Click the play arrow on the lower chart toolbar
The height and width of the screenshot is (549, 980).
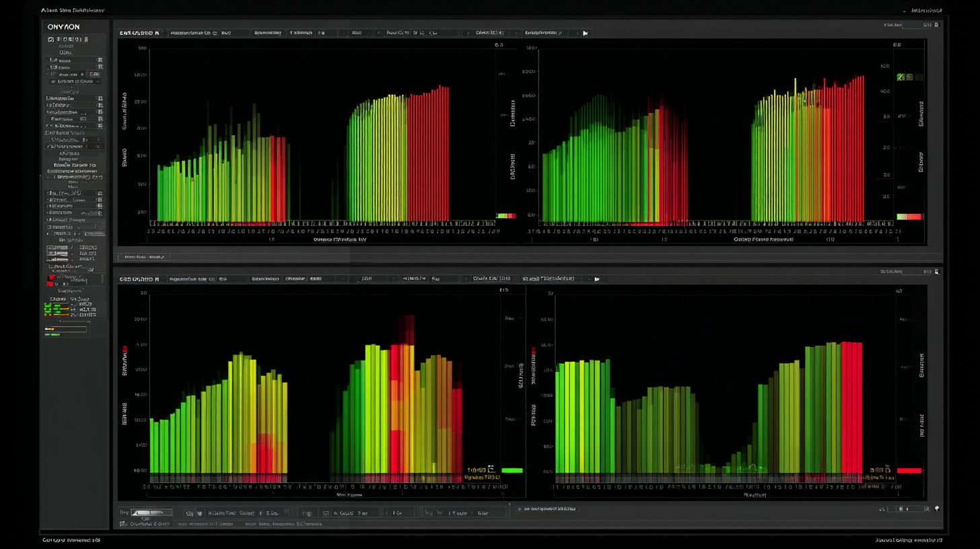pos(596,278)
